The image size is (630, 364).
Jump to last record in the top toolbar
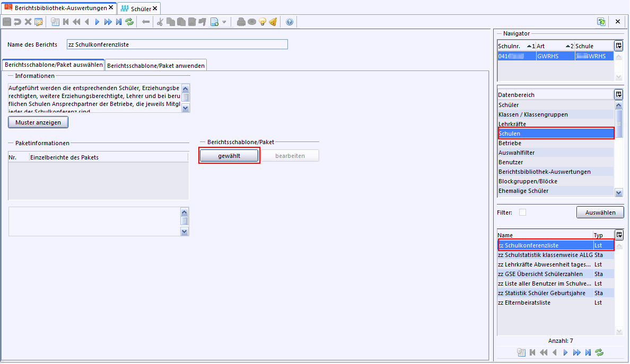pyautogui.click(x=119, y=22)
